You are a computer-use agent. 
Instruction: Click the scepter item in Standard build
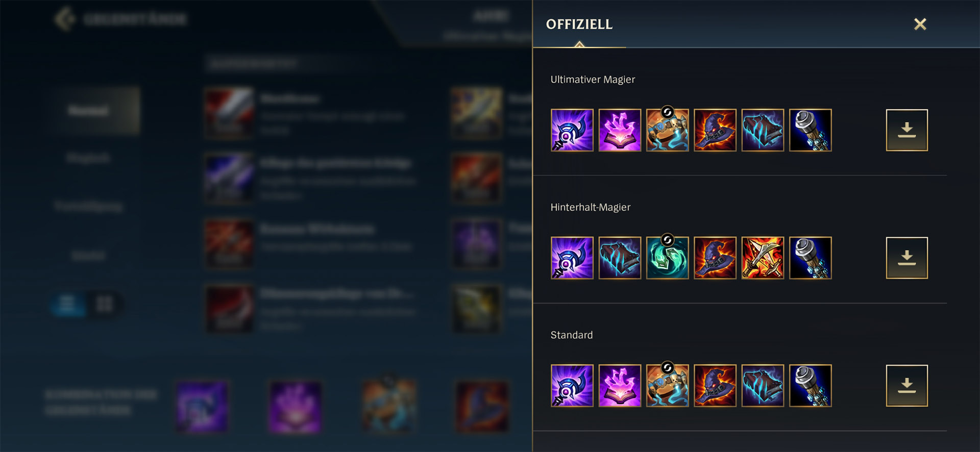[x=811, y=386]
